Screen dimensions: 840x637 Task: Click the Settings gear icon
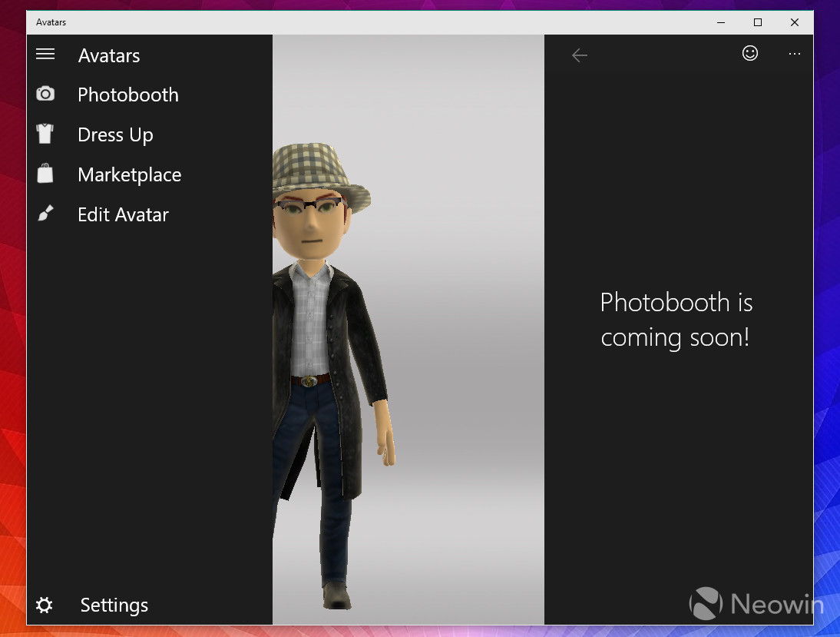coord(44,605)
